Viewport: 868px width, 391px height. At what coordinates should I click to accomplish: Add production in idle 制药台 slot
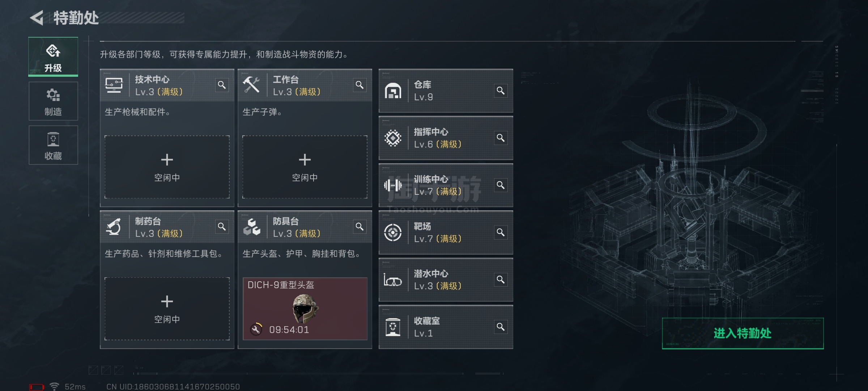point(167,309)
